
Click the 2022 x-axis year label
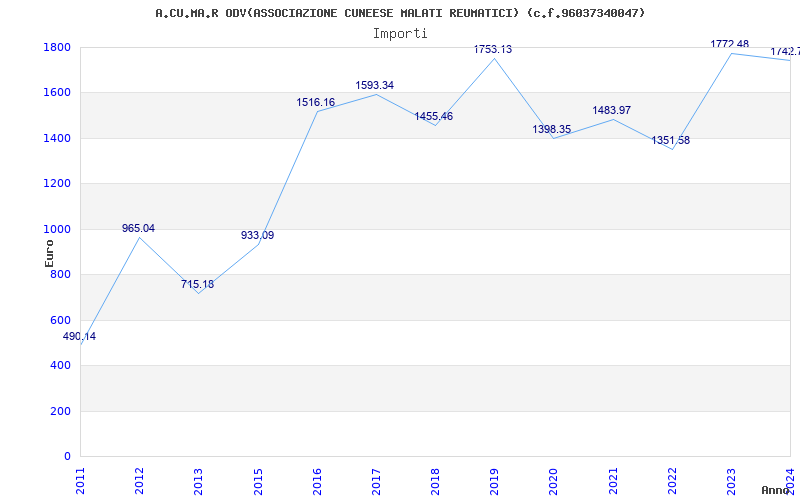[672, 481]
